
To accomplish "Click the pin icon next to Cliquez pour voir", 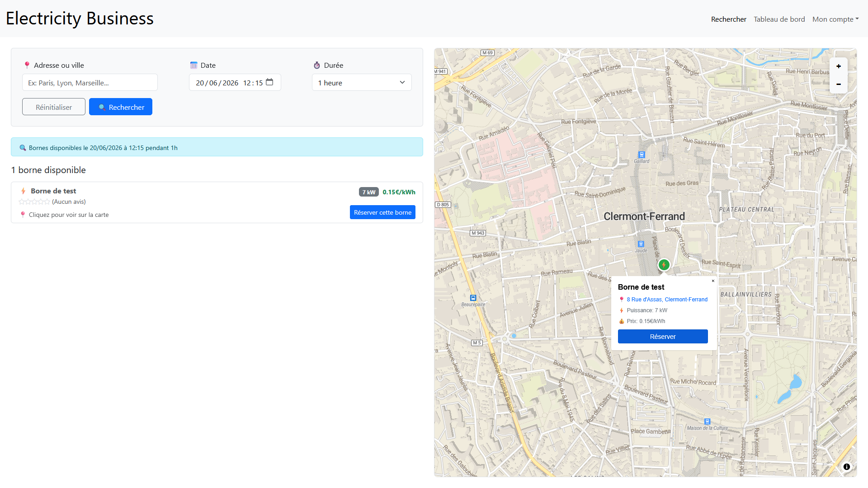I will point(23,215).
